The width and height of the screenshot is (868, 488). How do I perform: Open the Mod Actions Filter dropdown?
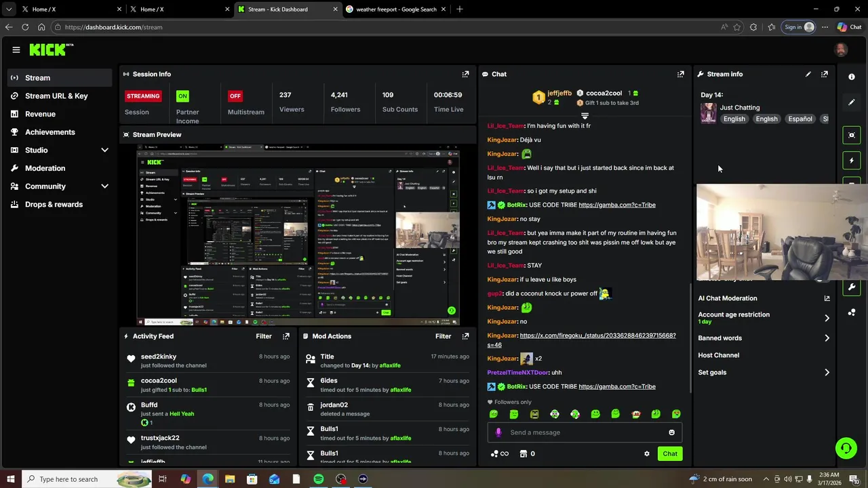[443, 336]
